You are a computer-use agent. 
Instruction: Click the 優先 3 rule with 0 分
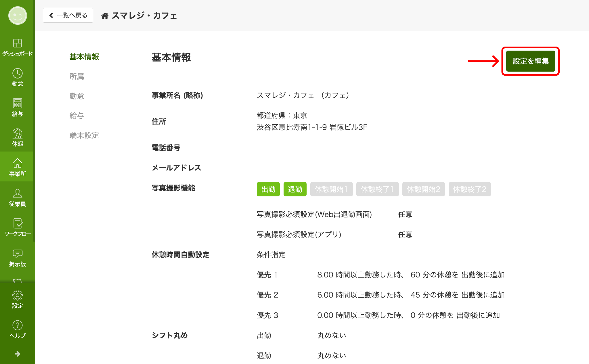(x=378, y=315)
